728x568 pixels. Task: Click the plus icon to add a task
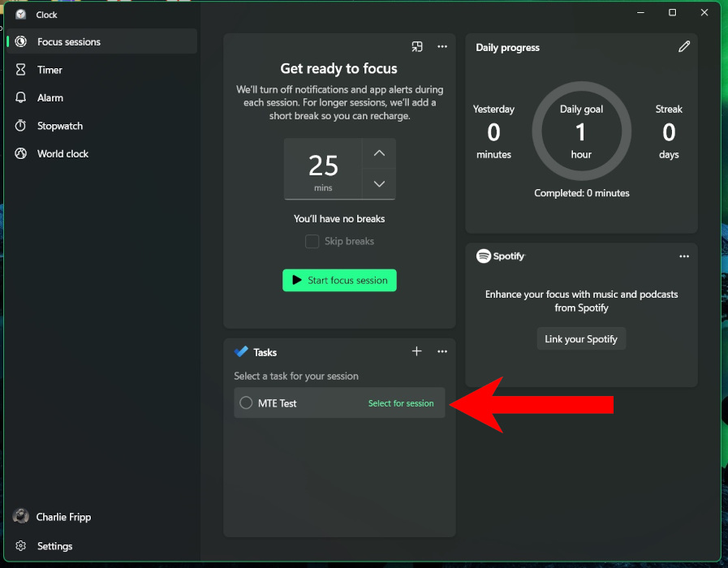(x=417, y=351)
